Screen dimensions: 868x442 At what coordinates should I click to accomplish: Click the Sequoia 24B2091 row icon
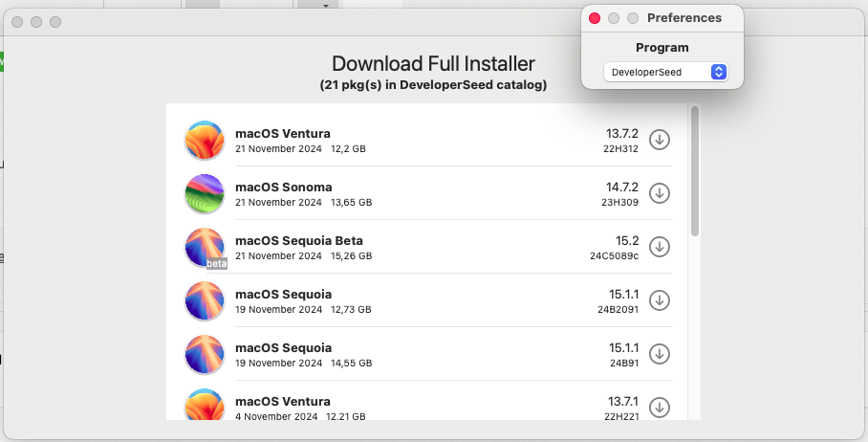(x=205, y=300)
